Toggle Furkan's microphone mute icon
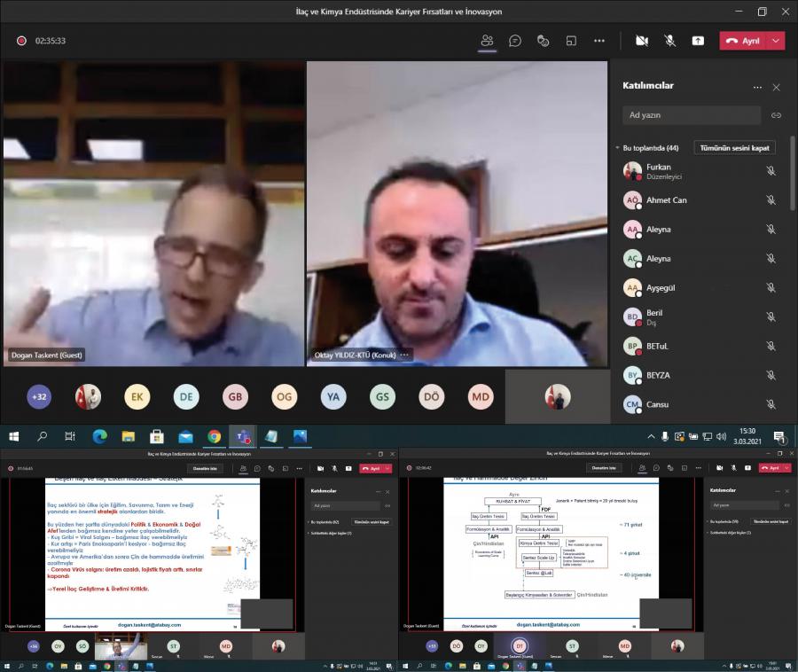Viewport: 798px width, 672px height. tap(771, 171)
